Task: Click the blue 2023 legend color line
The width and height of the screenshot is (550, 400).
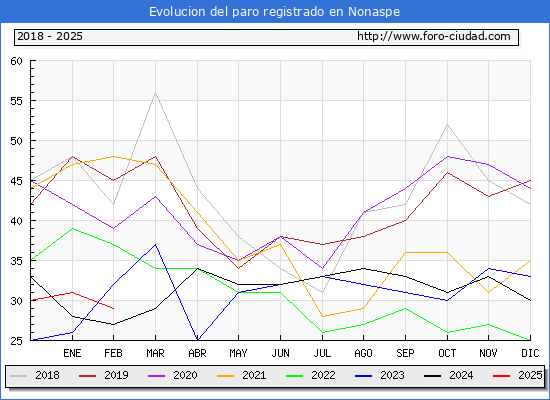Action: pyautogui.click(x=363, y=376)
